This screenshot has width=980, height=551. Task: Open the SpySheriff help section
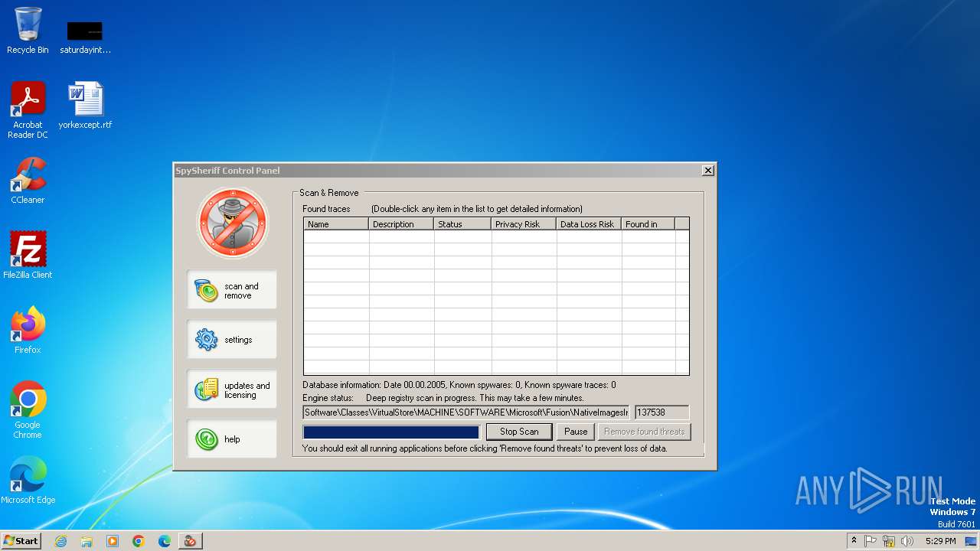point(232,439)
